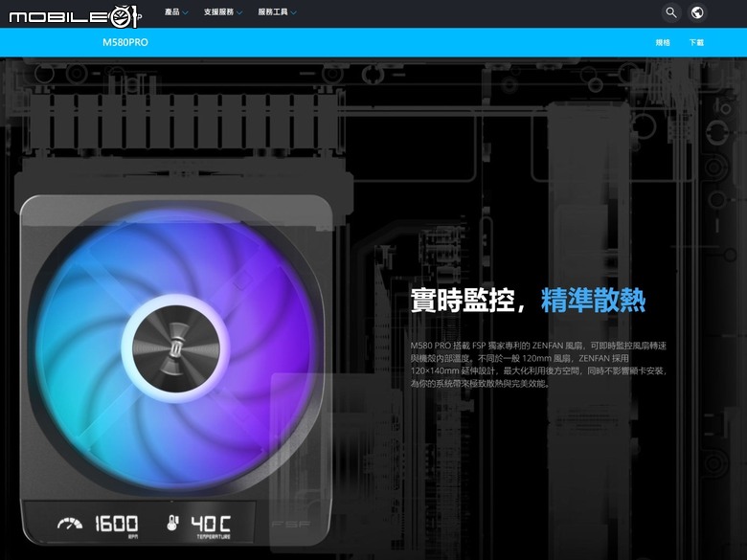Click the paragraph starting M580 PRO 搭載
The image size is (747, 560).
pos(539,365)
